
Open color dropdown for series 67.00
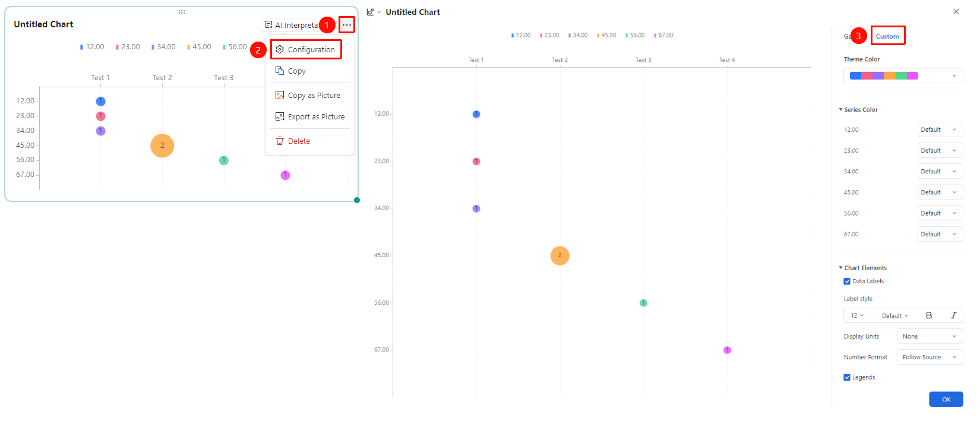(x=940, y=234)
